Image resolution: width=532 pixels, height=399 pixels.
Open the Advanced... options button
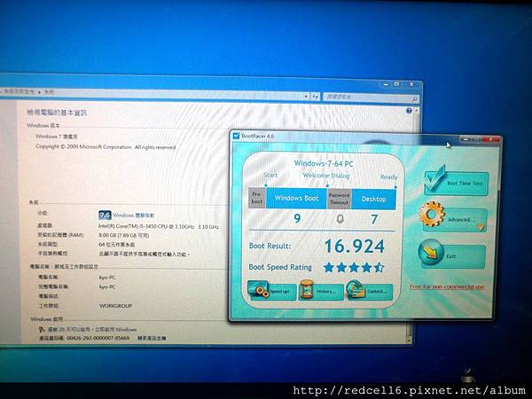pyautogui.click(x=455, y=220)
